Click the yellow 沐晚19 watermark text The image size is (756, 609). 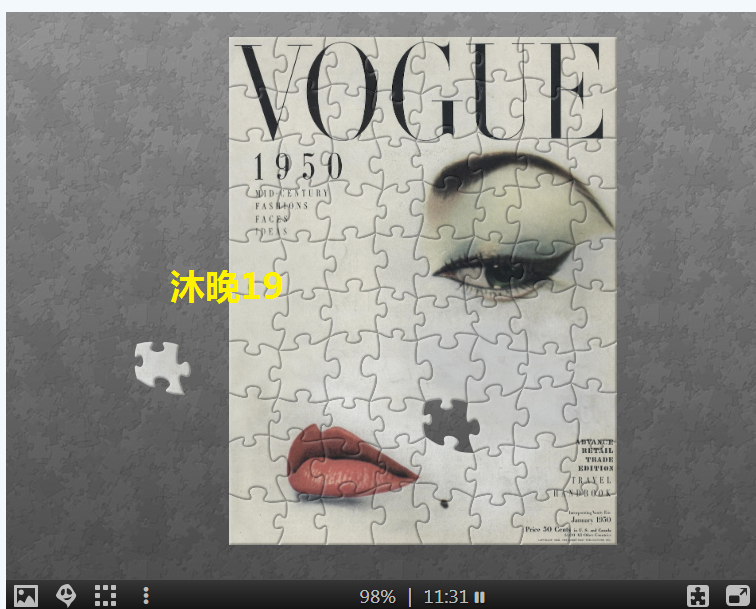(227, 287)
